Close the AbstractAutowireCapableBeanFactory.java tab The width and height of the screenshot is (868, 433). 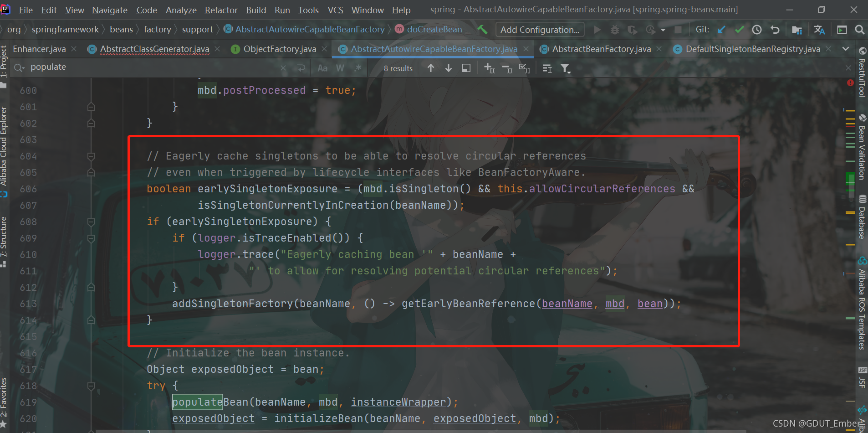pos(526,49)
